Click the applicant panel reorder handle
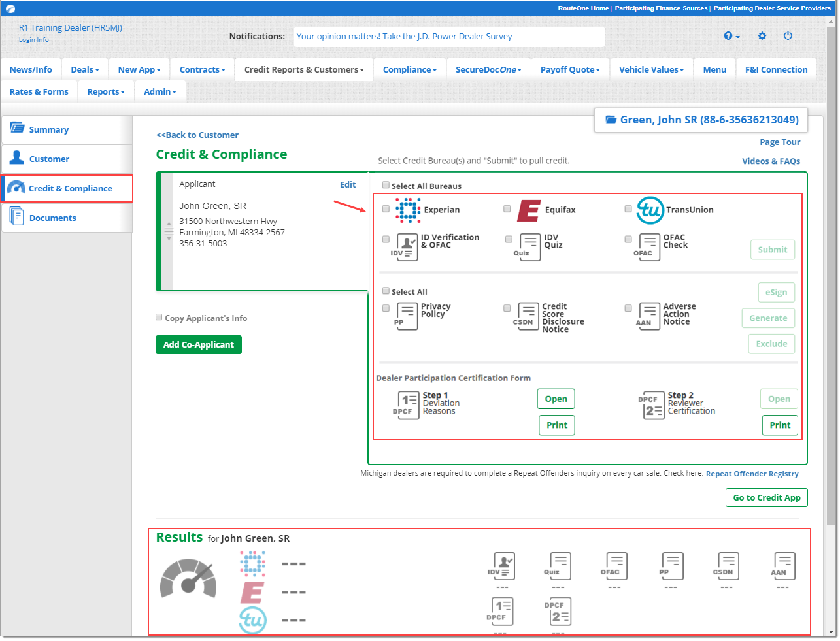The width and height of the screenshot is (840, 641). (169, 231)
